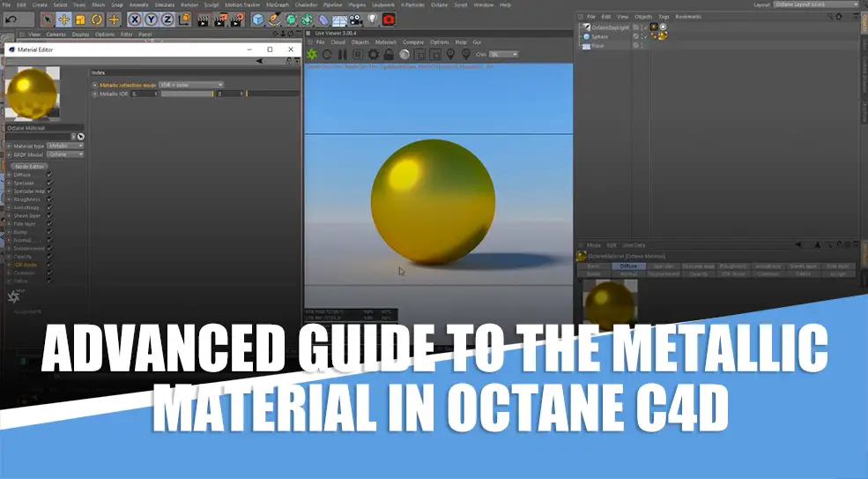Viewport: 868px width, 479px height.
Task: Click the blue floor grid icon
Action: [339, 20]
